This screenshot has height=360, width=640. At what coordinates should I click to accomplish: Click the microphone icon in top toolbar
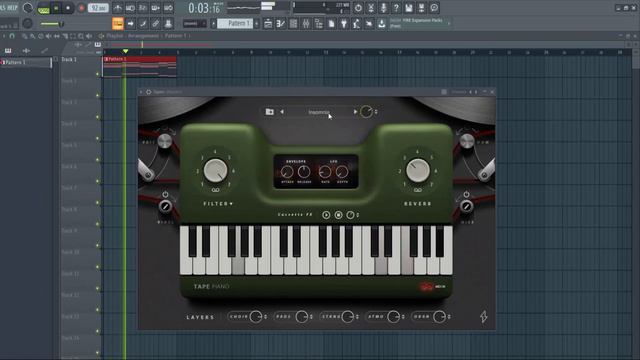pyautogui.click(x=383, y=8)
